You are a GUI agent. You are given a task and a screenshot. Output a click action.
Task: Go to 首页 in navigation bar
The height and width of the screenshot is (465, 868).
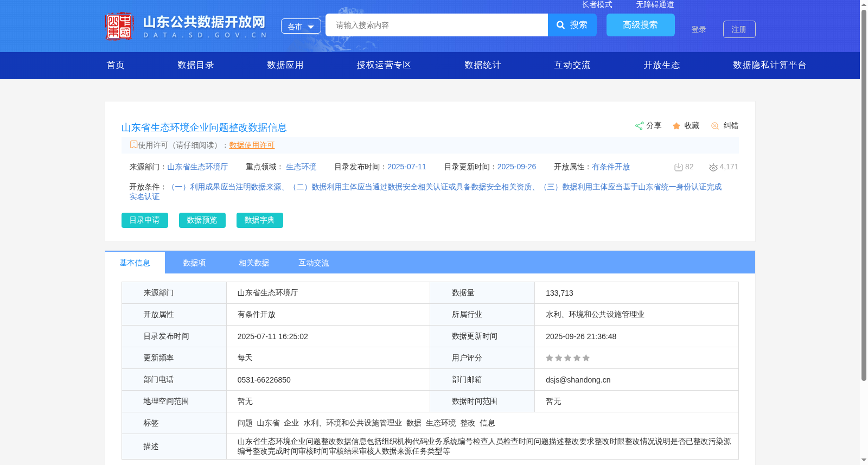(x=116, y=65)
